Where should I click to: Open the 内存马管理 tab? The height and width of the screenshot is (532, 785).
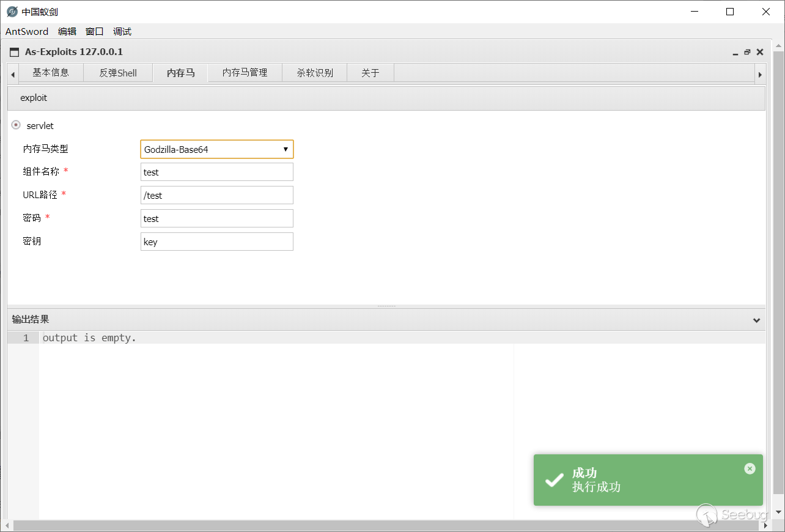245,73
